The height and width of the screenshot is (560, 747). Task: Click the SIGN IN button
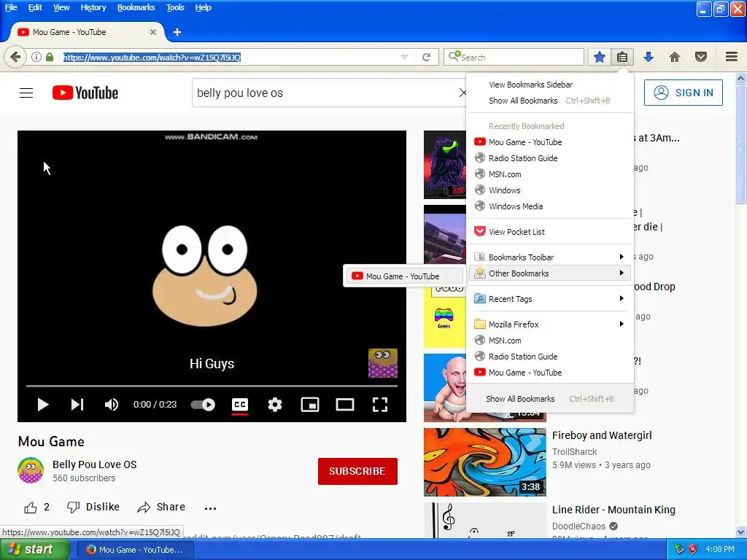[x=683, y=93]
